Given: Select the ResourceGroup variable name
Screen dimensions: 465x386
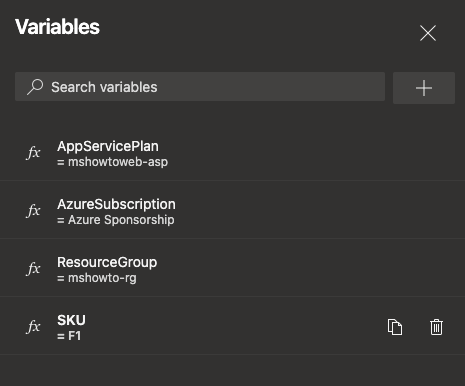Looking at the screenshot, I should point(107,262).
